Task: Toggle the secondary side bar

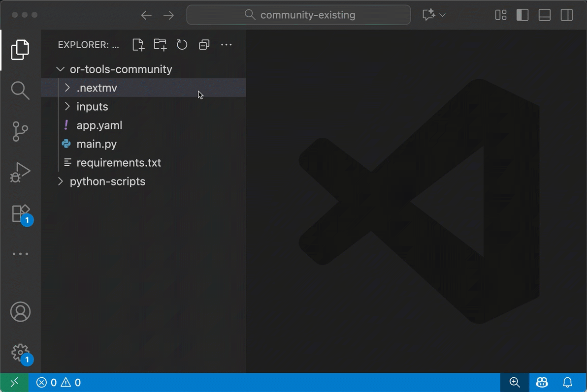Action: pyautogui.click(x=566, y=15)
